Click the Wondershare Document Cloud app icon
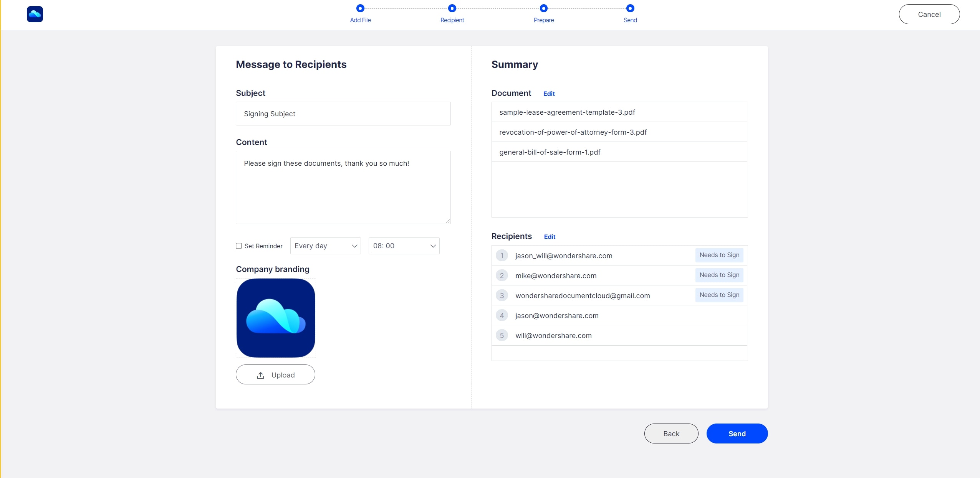 point(35,14)
